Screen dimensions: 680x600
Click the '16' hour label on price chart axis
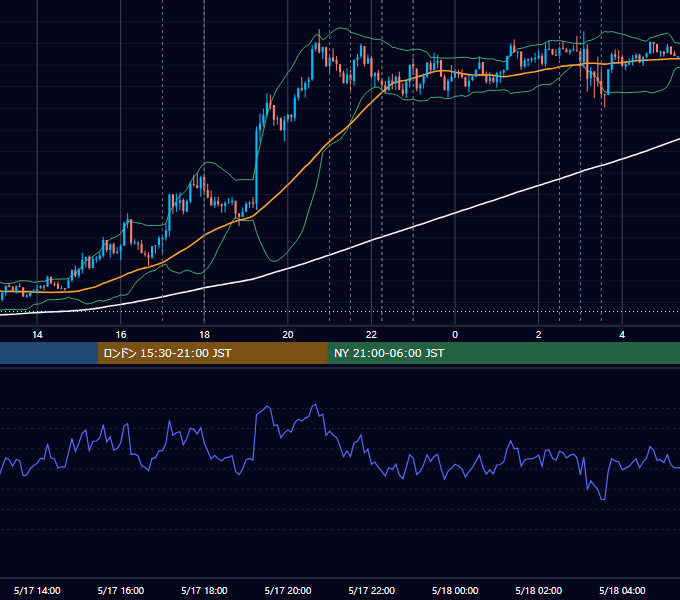click(121, 335)
